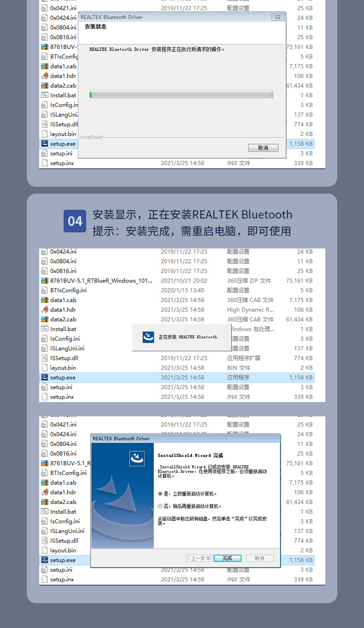Close the 安装状态 REALTEK Bluetooth Driver dialog
The height and width of the screenshot is (628, 364).
pos(277,17)
